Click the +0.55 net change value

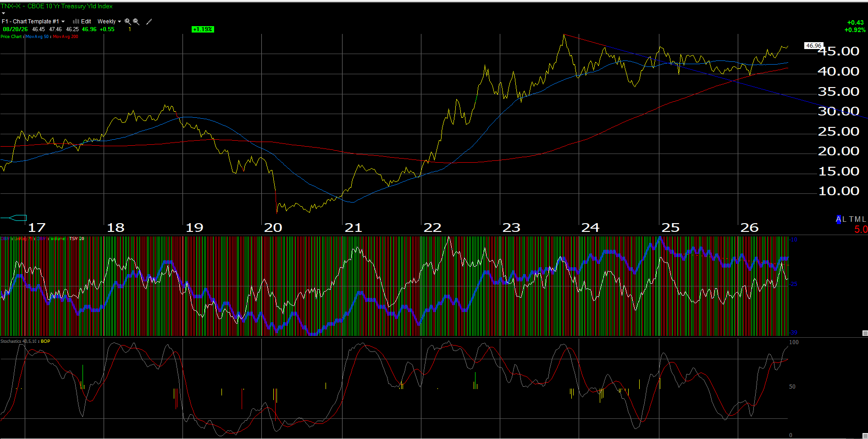(107, 29)
